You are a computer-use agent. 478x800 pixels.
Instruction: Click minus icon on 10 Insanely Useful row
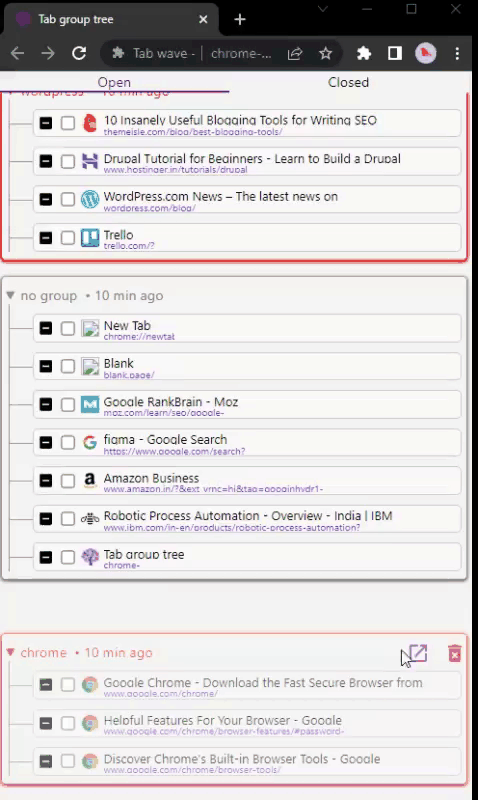[46, 123]
